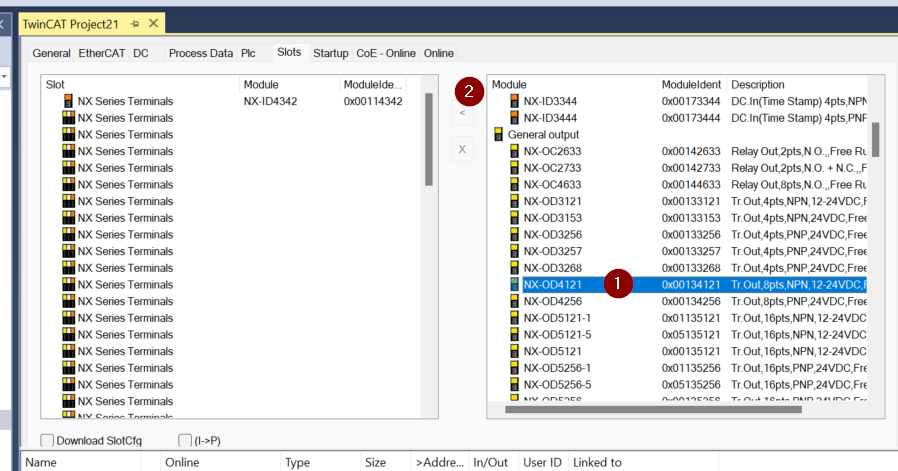
Task: Click the '<' assign module button
Action: click(x=462, y=113)
